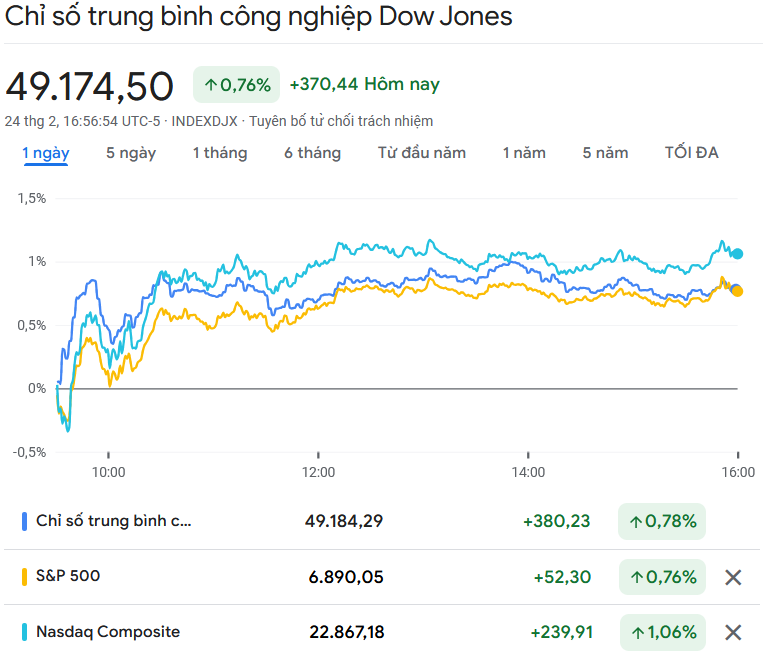Click the Nasdaq Composite 1,06% change badge
Screen dimensions: 763x654
point(662,632)
